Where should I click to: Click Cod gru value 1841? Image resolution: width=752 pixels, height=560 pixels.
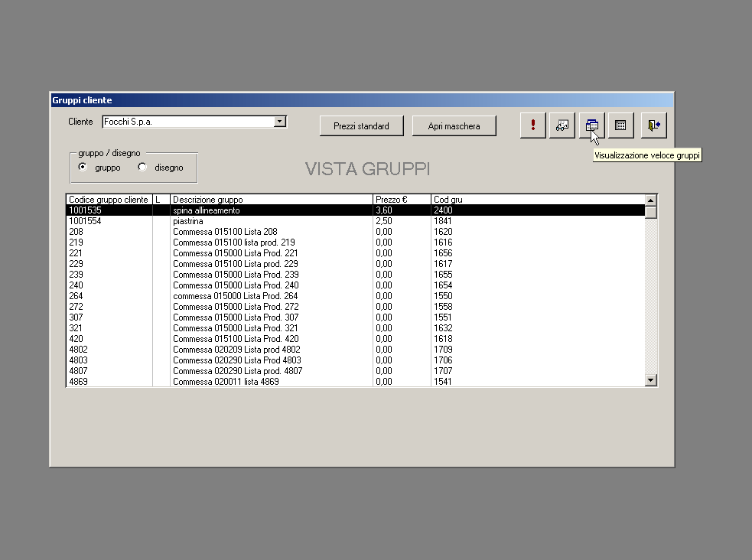point(443,221)
